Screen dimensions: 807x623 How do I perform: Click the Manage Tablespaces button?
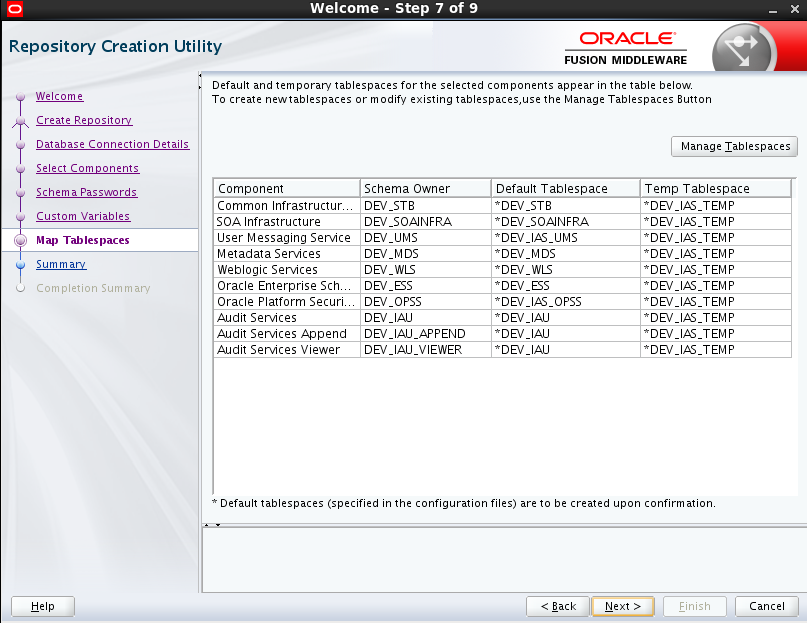click(734, 146)
